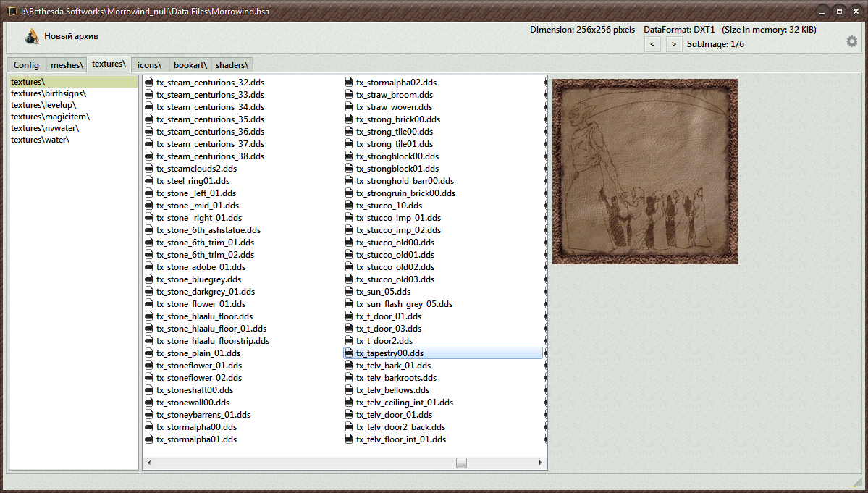Select textures\water\ folder
This screenshot has height=493, width=868.
click(x=40, y=140)
